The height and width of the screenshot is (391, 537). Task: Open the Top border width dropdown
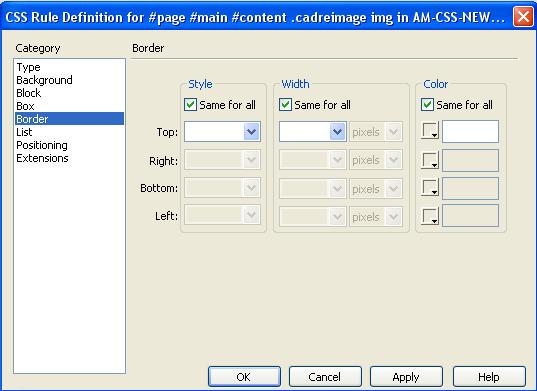313,131
